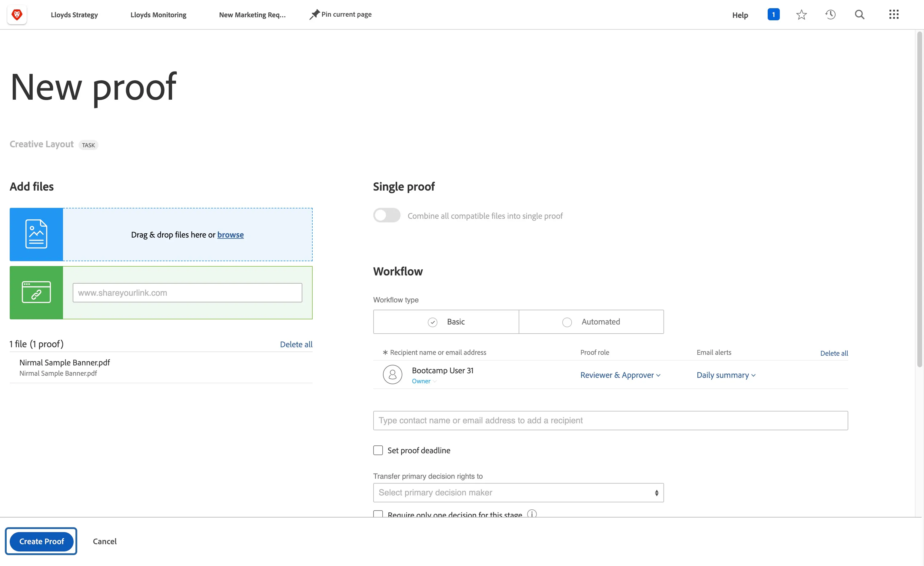Open Lloyds Monitoring pinned tab
Viewport: 924px width, 566px height.
[x=158, y=15]
